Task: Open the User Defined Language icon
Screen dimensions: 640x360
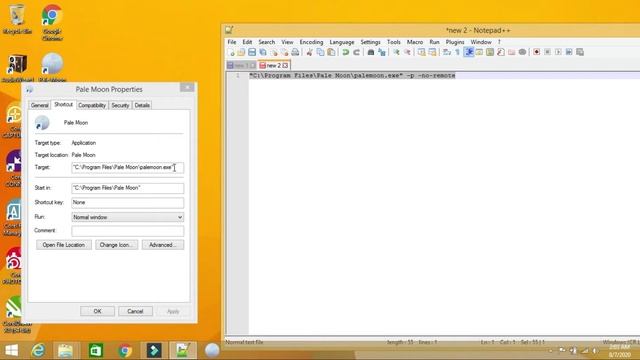Action: 479,52
